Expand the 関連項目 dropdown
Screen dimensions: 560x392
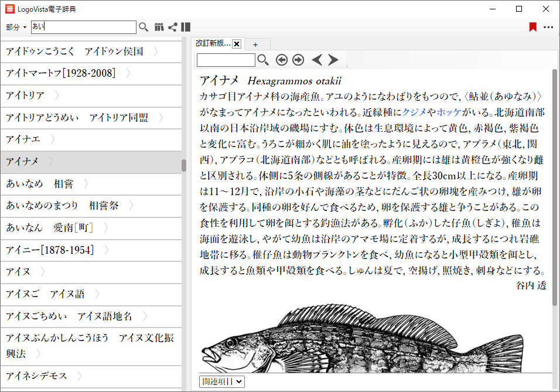[222, 381]
